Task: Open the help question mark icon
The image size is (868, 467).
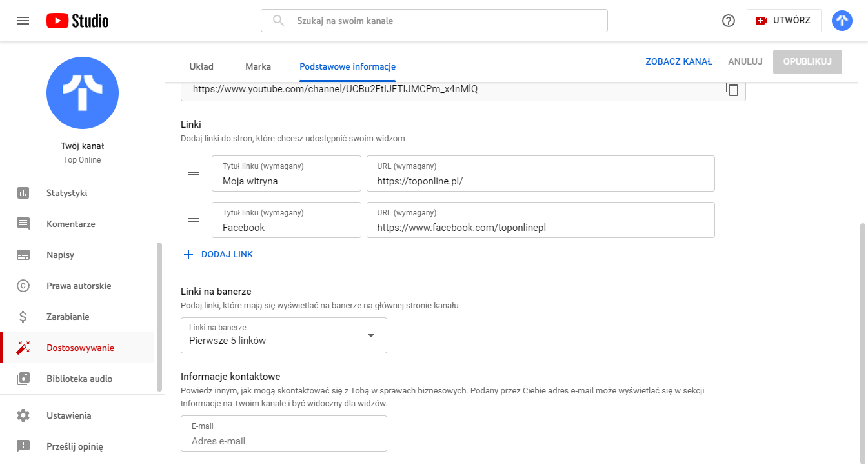Action: pos(729,21)
